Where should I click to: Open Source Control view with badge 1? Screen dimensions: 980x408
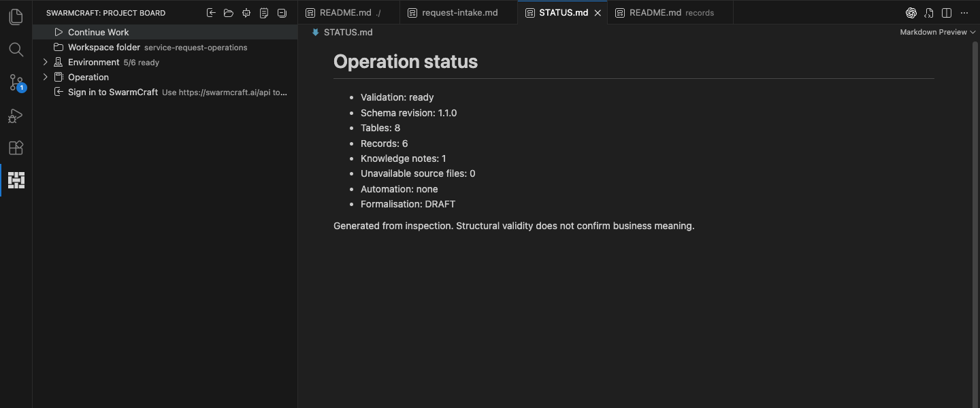click(x=16, y=82)
